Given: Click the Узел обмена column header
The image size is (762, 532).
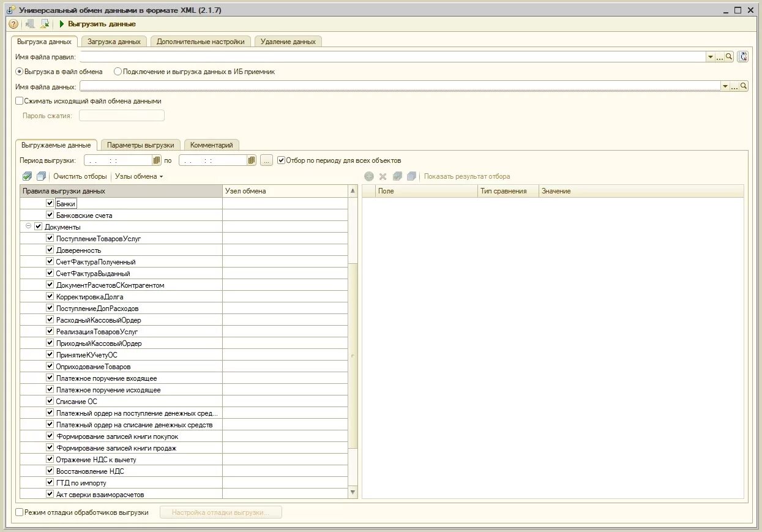Looking at the screenshot, I should (285, 191).
